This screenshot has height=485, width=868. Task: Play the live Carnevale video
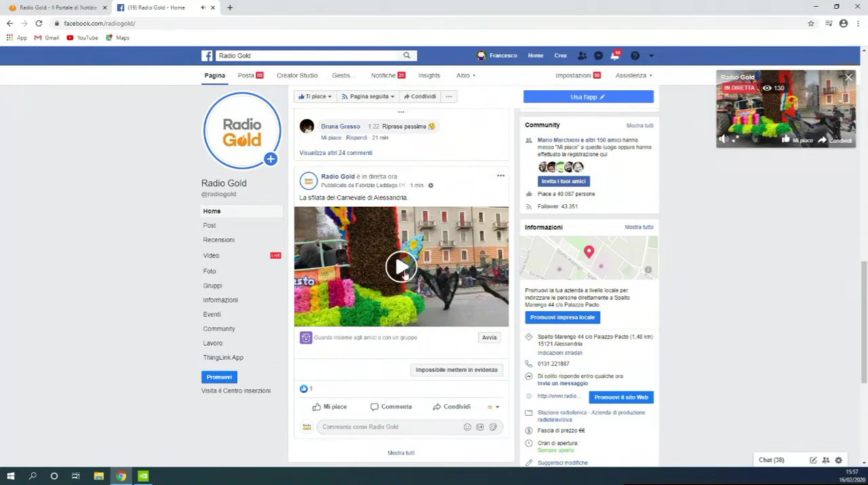(401, 267)
